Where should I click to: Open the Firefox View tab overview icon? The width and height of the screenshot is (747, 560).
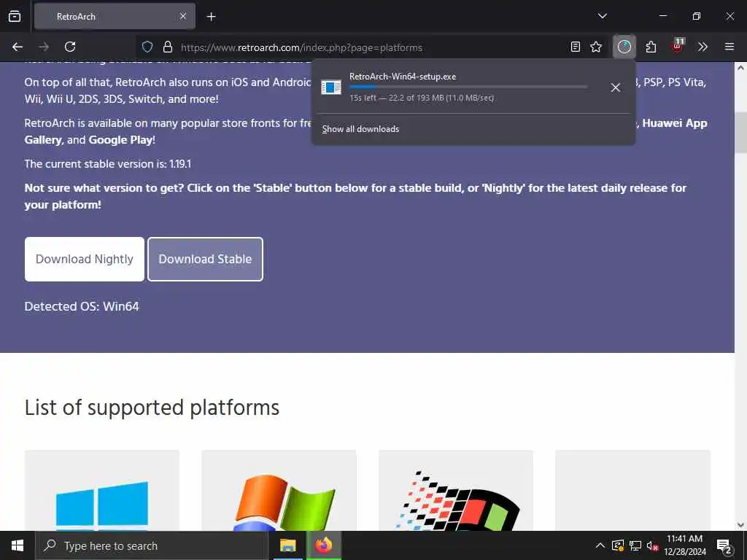pos(15,16)
